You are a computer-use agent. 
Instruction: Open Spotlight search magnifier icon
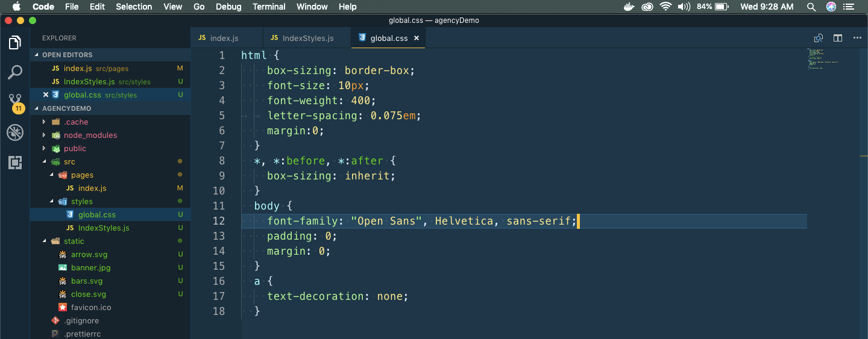(811, 7)
